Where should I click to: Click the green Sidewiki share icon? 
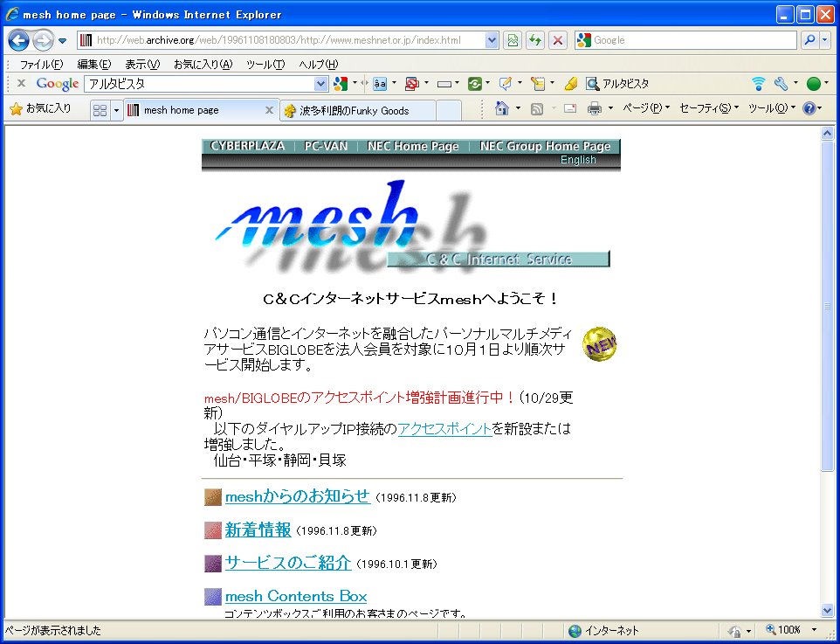[x=475, y=84]
